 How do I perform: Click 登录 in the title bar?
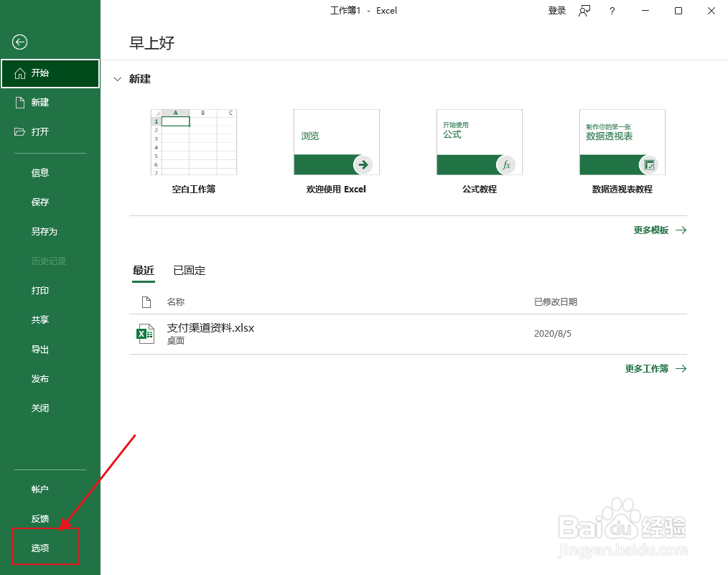pos(557,11)
